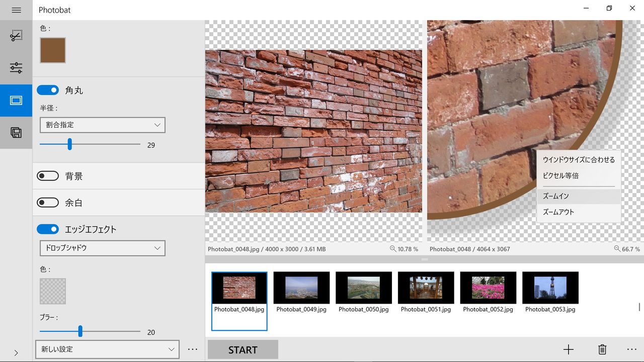The image size is (644, 362).
Task: Choose ズームアウト from context menu
Action: click(579, 212)
